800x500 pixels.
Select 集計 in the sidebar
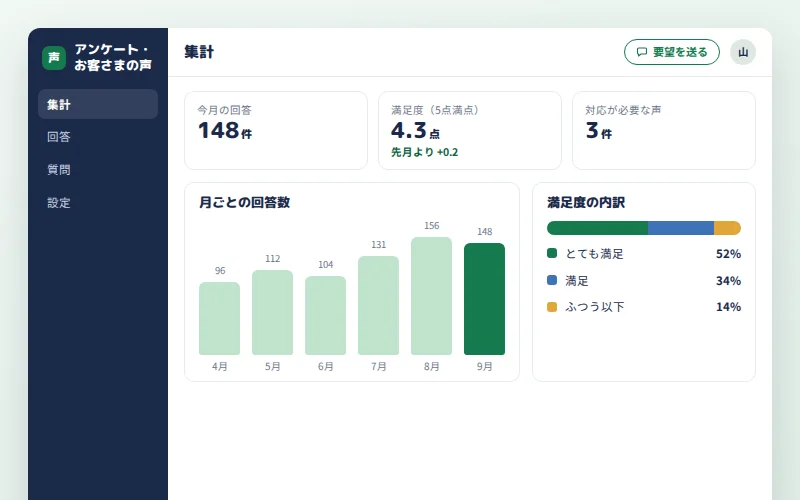98,104
